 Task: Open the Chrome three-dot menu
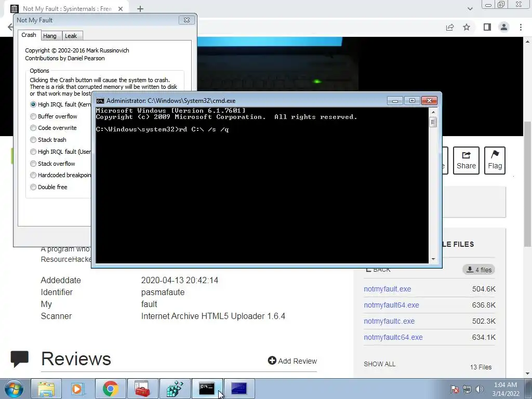[521, 27]
